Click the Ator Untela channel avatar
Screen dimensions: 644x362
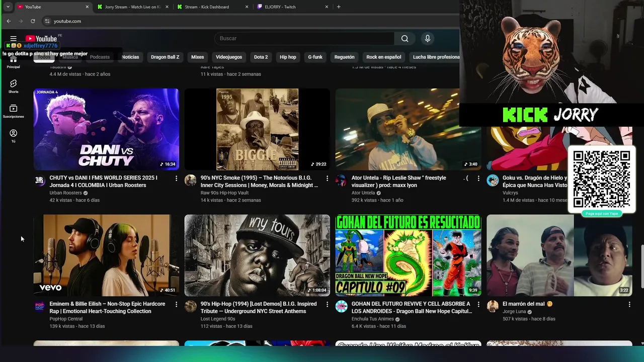(341, 180)
